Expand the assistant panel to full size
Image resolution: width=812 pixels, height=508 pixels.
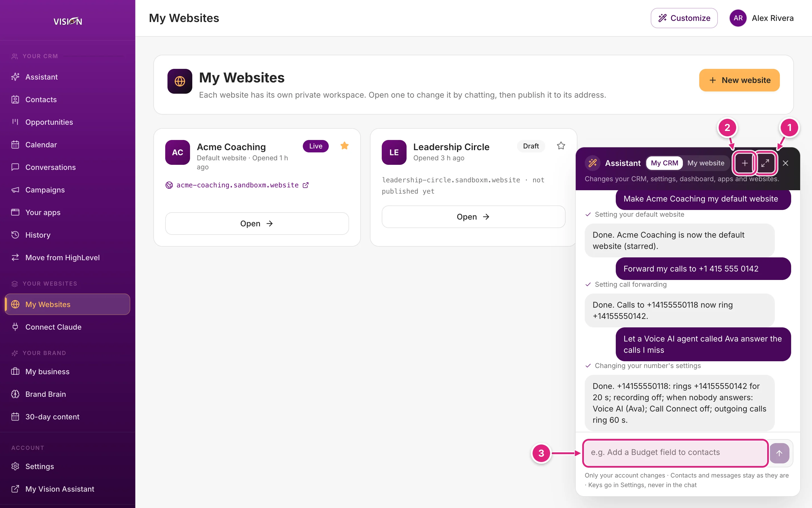(765, 163)
